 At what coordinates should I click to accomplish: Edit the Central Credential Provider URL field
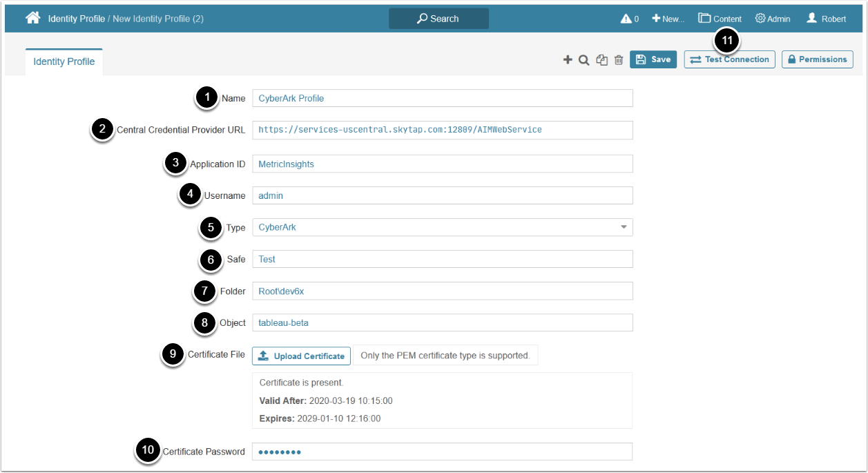[x=443, y=130]
